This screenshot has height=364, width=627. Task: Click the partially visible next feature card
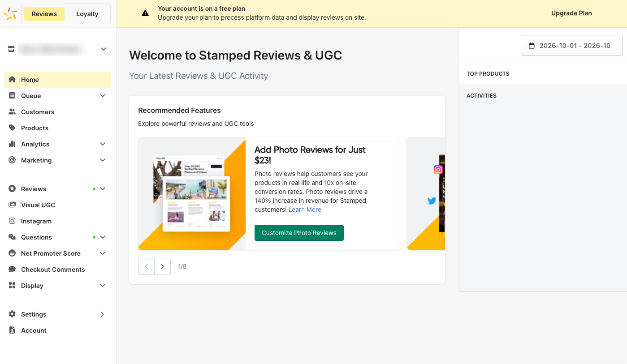coord(426,193)
